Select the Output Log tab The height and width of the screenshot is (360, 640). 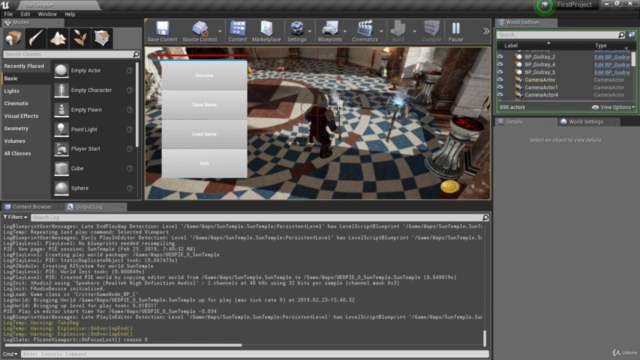89,207
